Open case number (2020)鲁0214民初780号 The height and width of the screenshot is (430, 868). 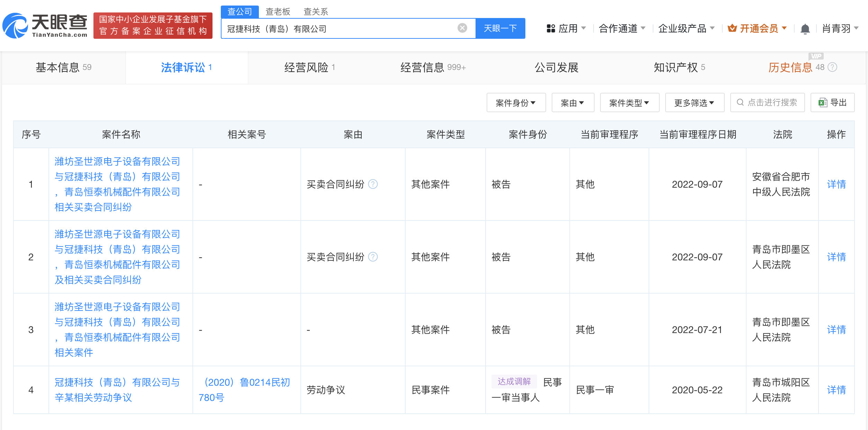245,390
